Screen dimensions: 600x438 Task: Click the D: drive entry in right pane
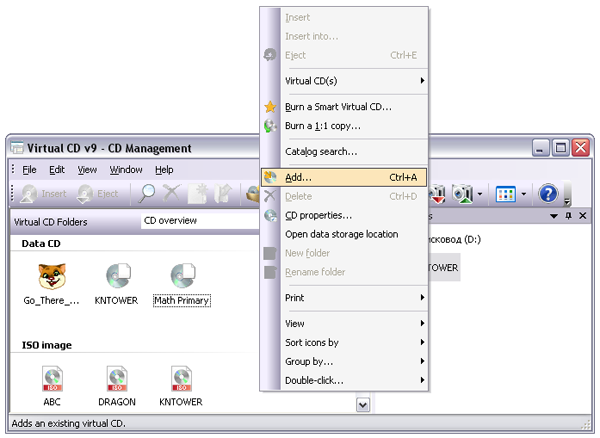455,240
